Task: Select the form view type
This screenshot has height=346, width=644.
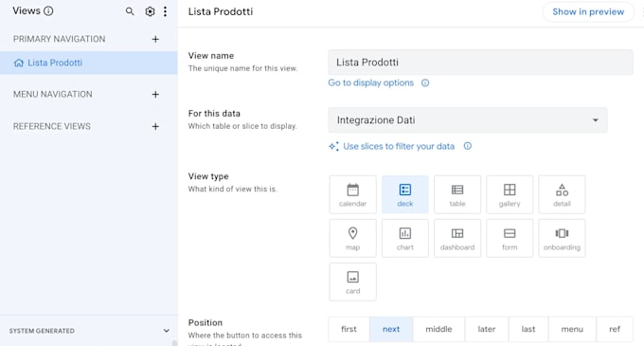Action: click(x=510, y=238)
